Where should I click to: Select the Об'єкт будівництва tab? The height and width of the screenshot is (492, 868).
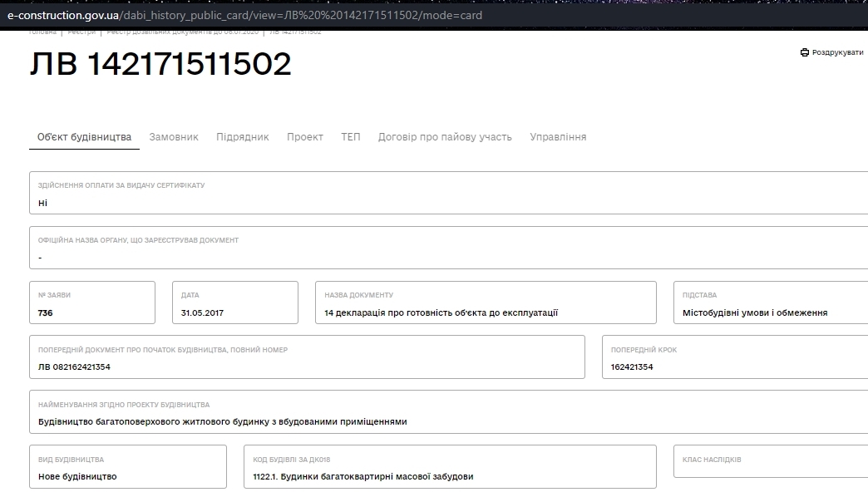point(84,136)
